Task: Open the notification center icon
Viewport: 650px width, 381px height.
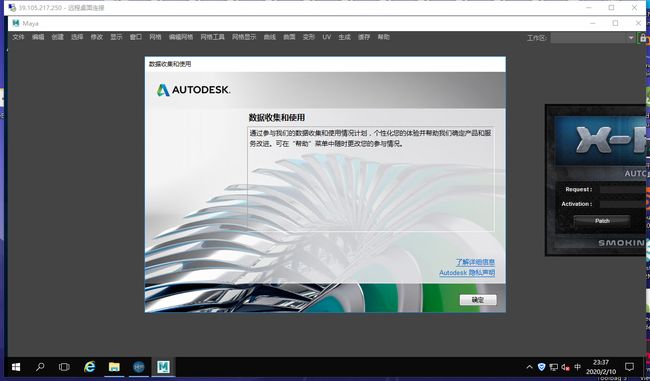Action: (x=629, y=367)
